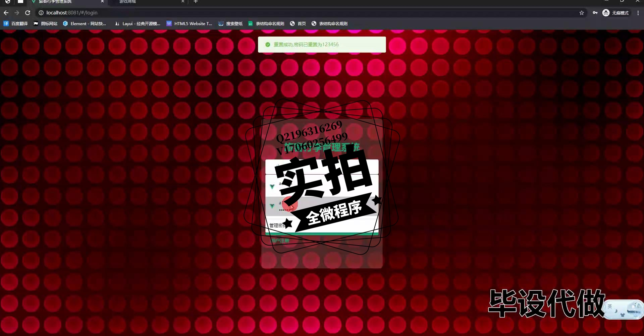Open the last 表结构命名规则 bookmark
The image size is (644, 336).
click(329, 23)
